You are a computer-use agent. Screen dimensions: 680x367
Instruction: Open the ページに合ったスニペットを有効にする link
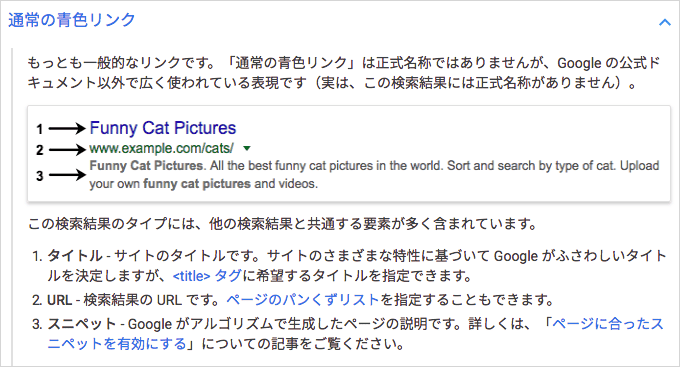[x=356, y=334]
